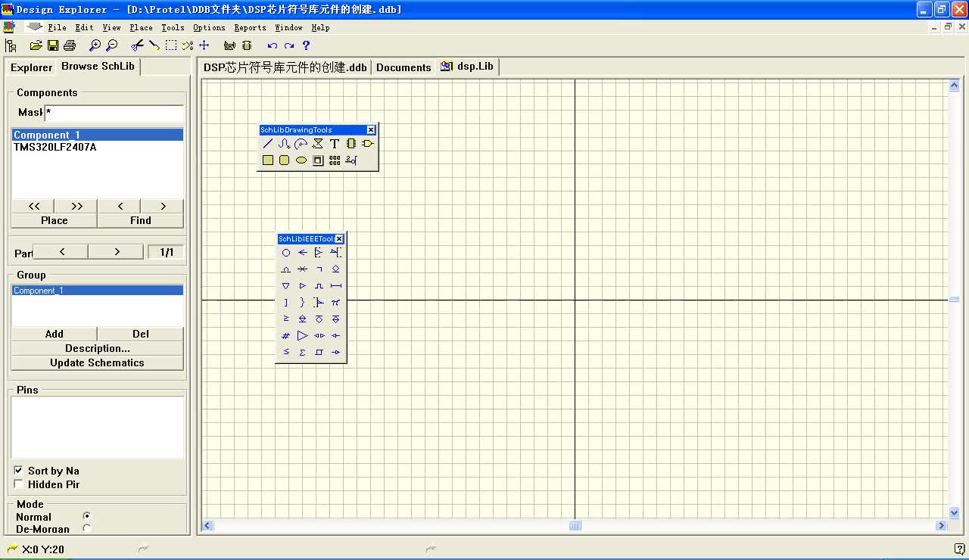Click the Description... button
Viewport: 969px width, 560px height.
(98, 348)
